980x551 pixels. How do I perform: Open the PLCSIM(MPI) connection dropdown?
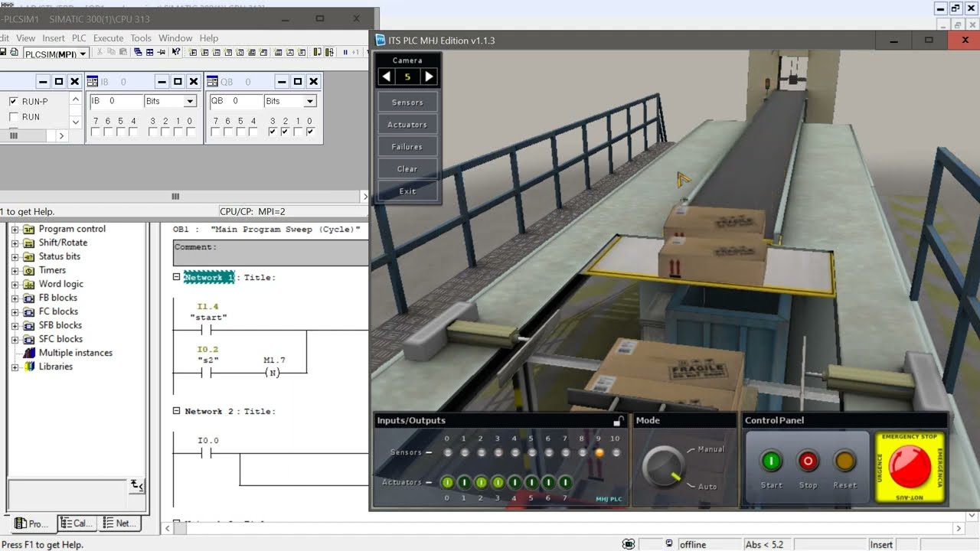tap(83, 54)
